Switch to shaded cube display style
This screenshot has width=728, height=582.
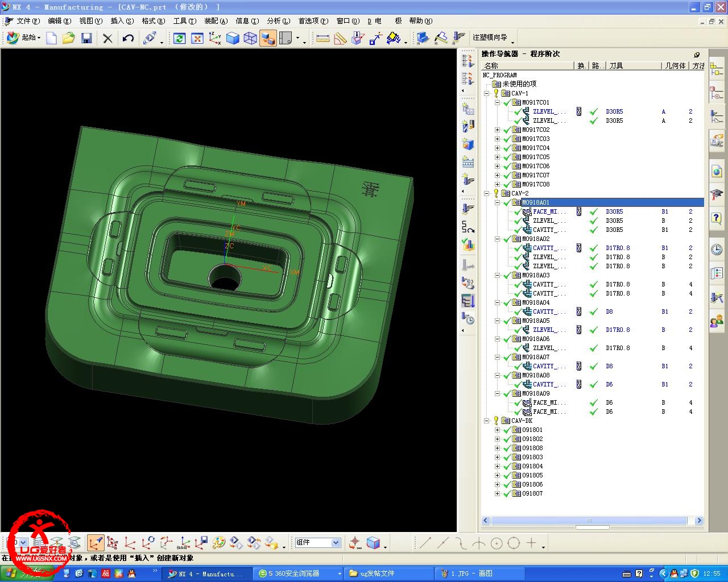tap(233, 38)
